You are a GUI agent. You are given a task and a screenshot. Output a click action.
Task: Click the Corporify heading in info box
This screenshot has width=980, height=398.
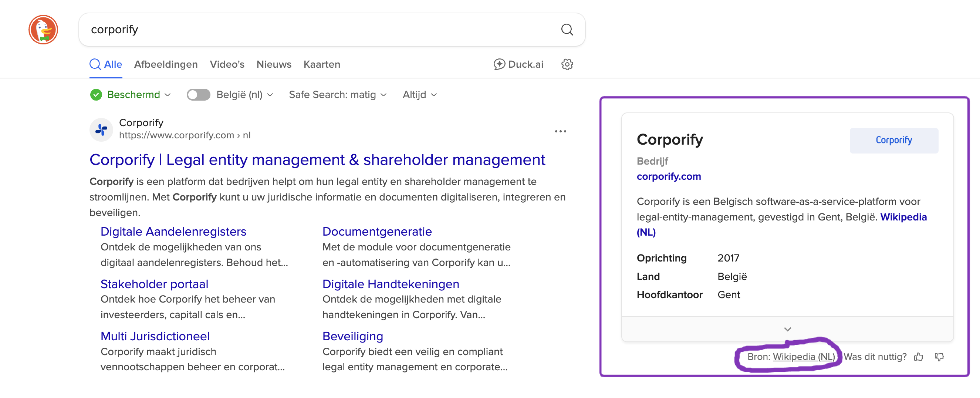(670, 140)
